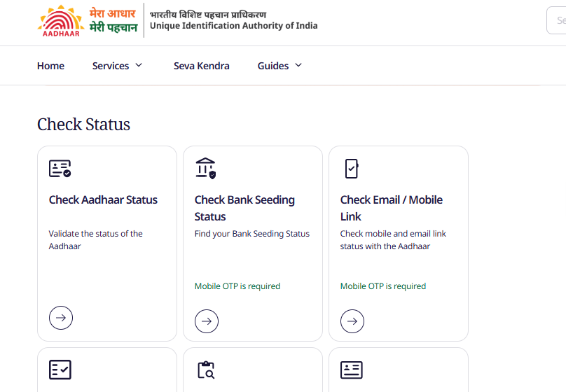Click the chevron next to Services
This screenshot has width=566, height=392.
139,65
